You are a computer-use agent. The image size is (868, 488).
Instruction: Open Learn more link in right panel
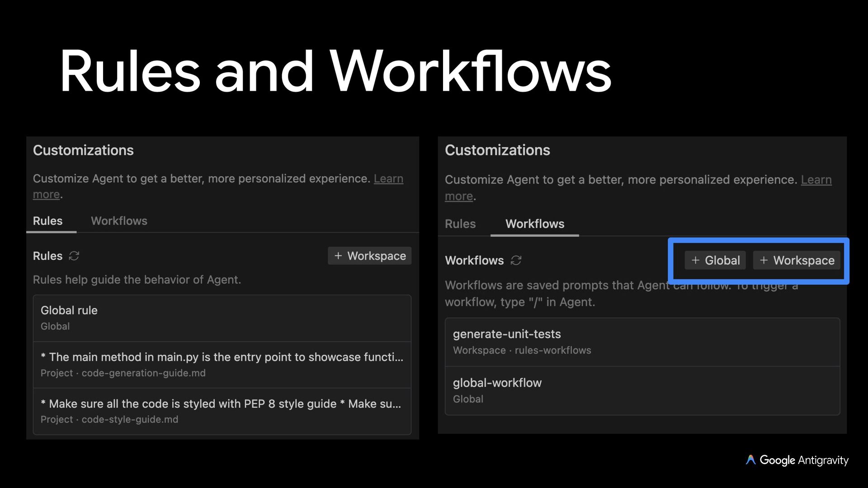point(816,180)
